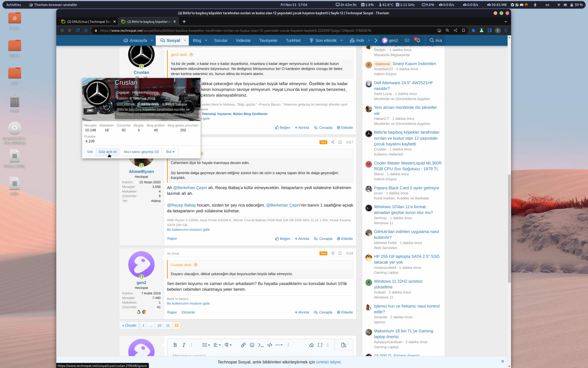Click Beğen on AhmetRyzen's post
This screenshot has width=588, height=368.
point(283,239)
